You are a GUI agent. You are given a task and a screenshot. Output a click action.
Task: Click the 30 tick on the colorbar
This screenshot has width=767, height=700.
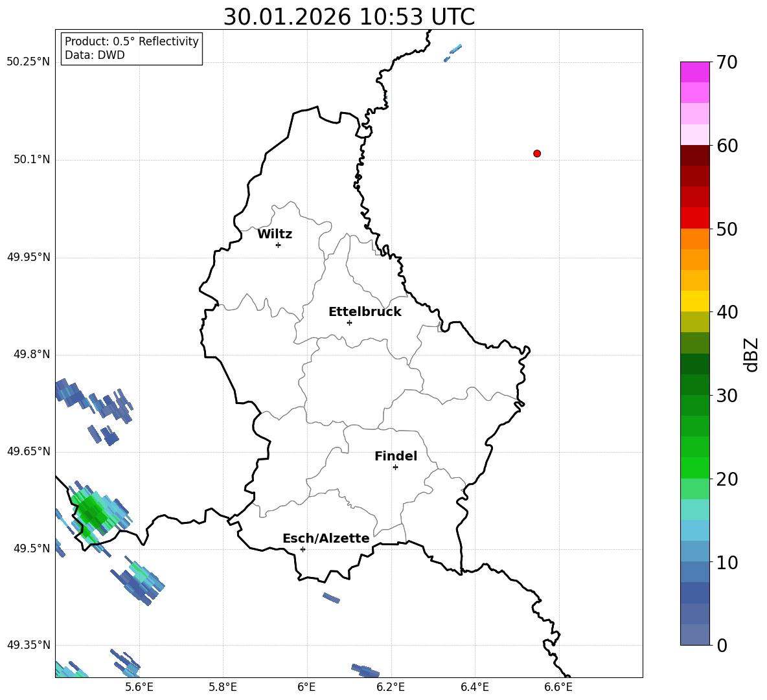pyautogui.click(x=727, y=395)
